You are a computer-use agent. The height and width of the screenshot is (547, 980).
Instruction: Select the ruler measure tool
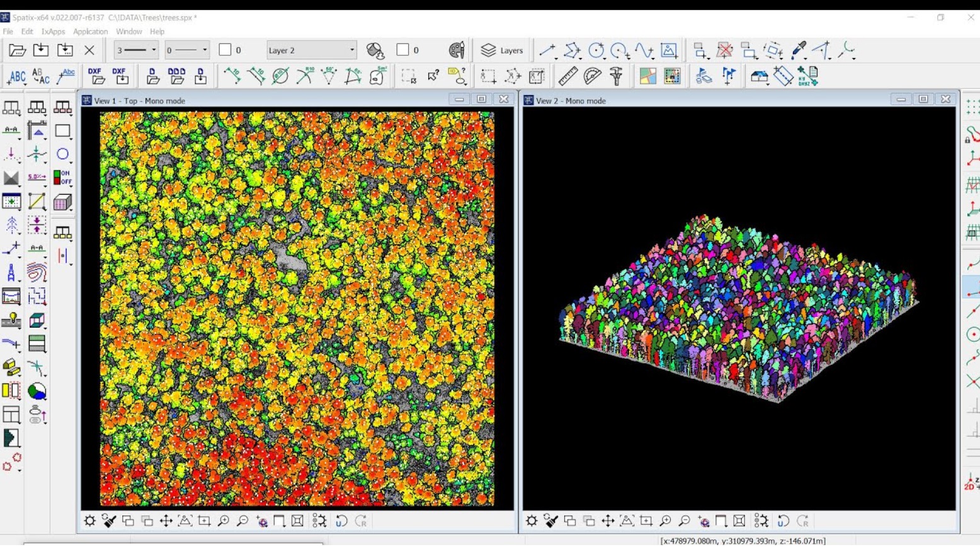pyautogui.click(x=567, y=76)
